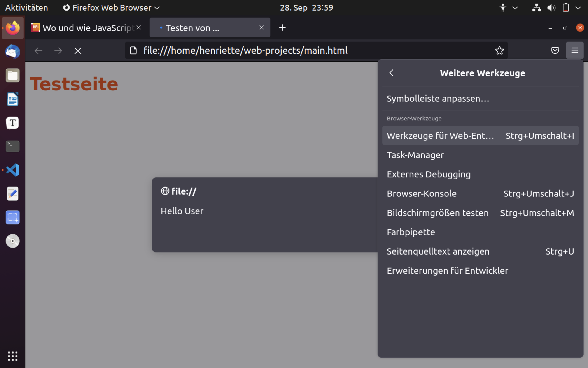Open 'Werkzeuge für Web-Ent…' developer tools

[480, 136]
